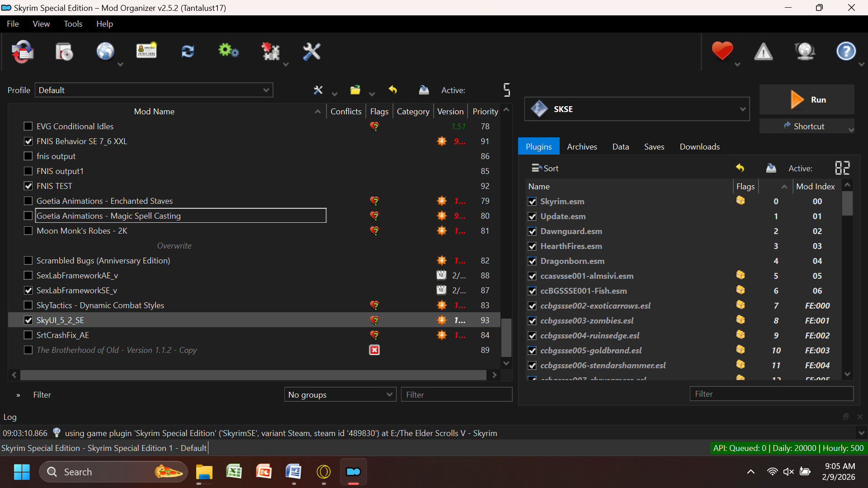Open the File menu
Viewport: 868px width, 488px height.
[13, 24]
